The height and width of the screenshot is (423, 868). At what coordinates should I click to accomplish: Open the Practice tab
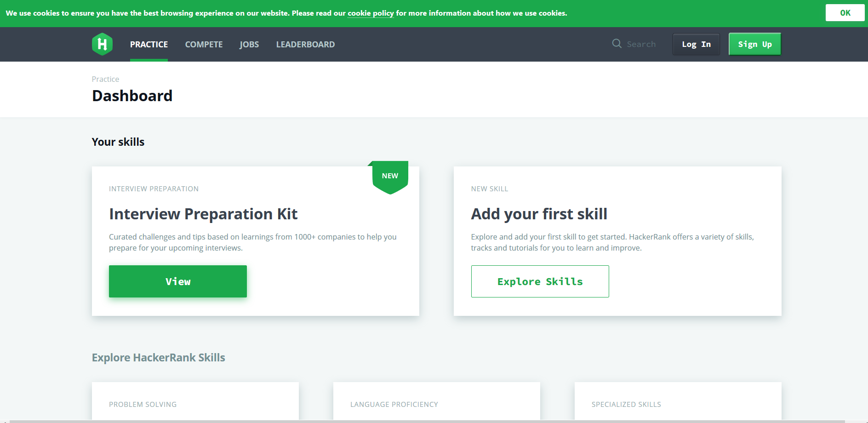(149, 45)
